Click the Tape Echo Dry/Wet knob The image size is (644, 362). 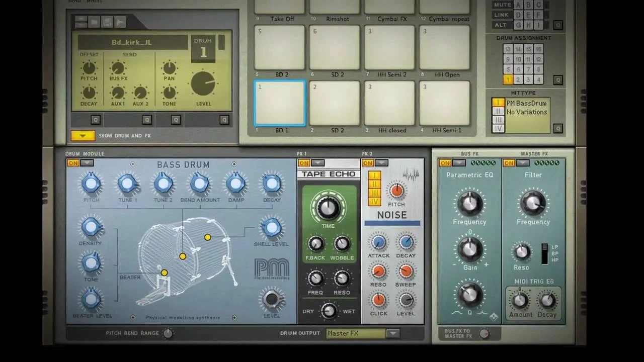[329, 311]
